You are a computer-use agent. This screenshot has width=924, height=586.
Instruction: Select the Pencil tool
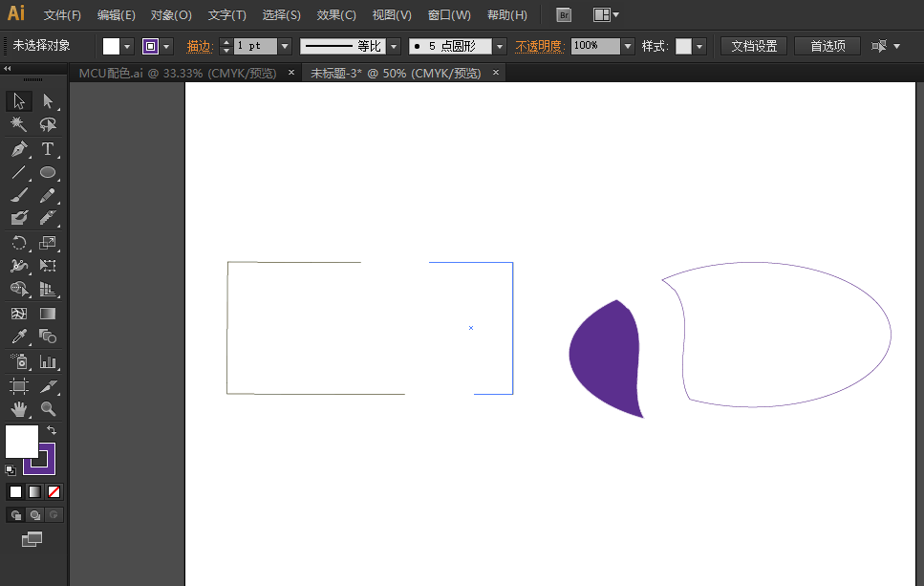(48, 195)
